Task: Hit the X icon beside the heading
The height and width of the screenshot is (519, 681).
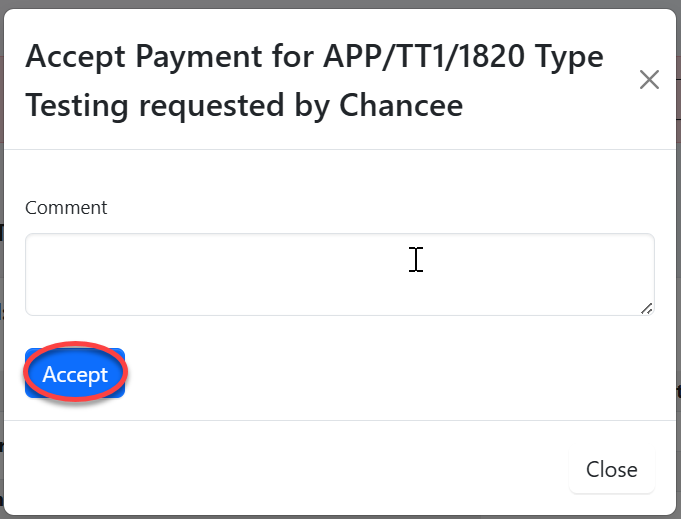Action: point(649,80)
